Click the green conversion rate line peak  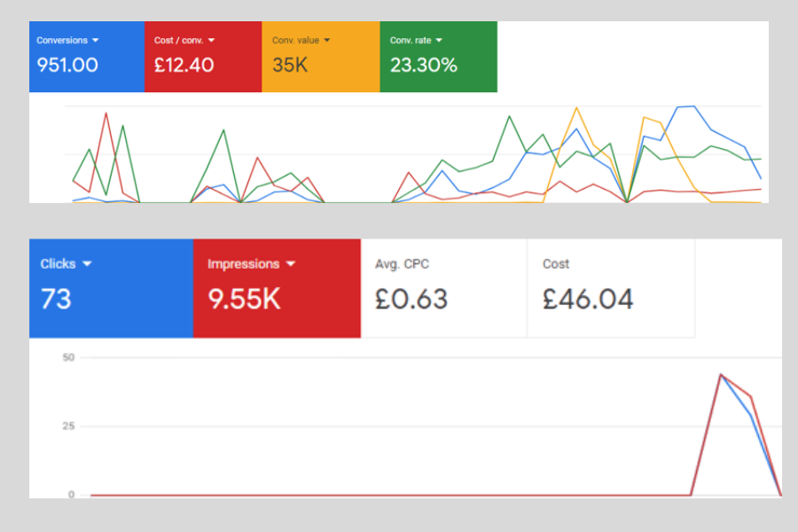point(511,115)
